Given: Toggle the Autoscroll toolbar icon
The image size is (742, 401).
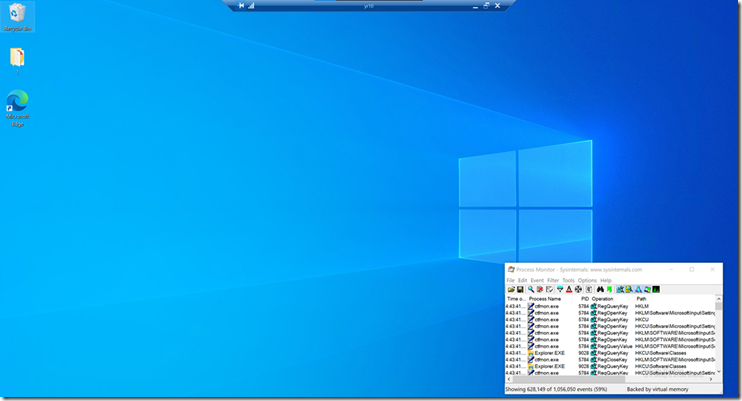Looking at the screenshot, I should [540, 289].
